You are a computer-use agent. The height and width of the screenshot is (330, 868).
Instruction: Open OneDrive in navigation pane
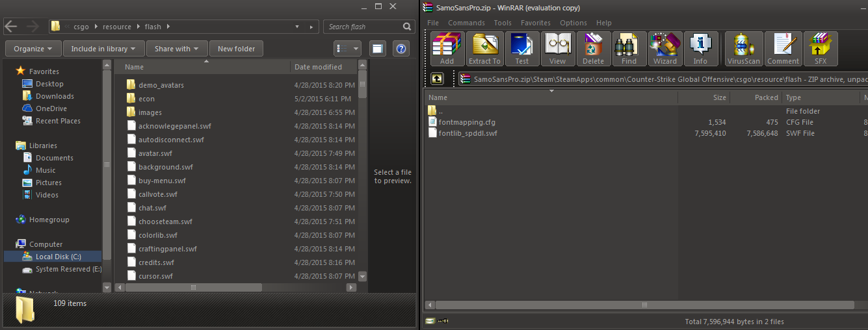click(x=51, y=108)
